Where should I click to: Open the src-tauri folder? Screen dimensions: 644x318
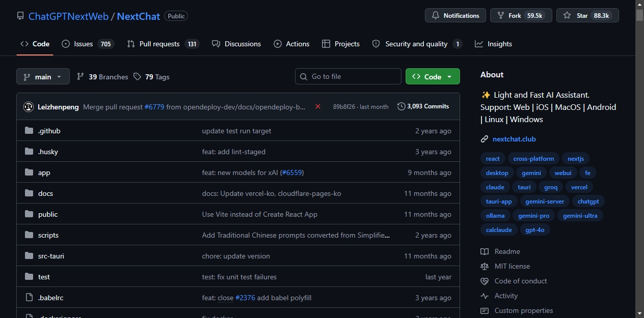click(51, 256)
